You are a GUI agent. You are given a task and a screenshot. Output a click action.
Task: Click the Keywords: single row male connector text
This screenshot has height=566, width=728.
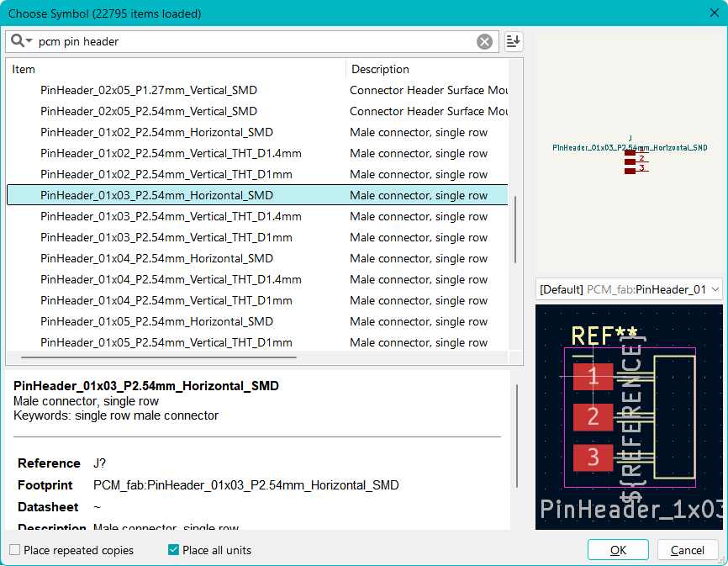[116, 415]
